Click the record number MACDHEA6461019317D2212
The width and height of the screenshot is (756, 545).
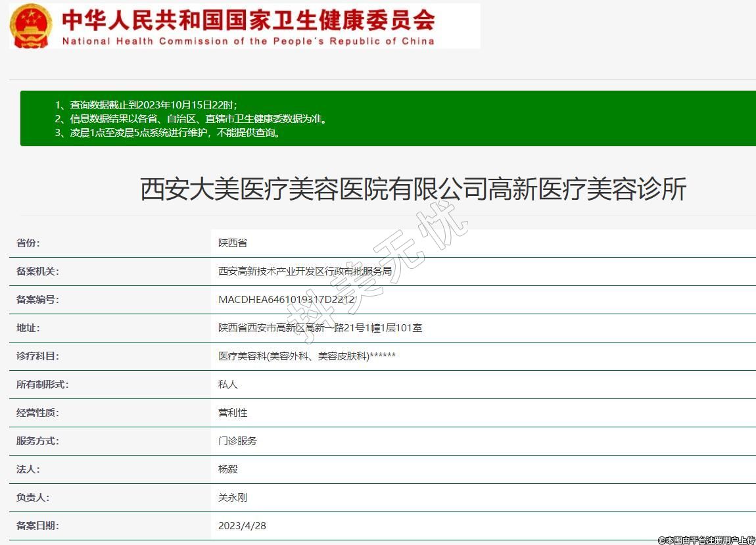click(x=286, y=299)
